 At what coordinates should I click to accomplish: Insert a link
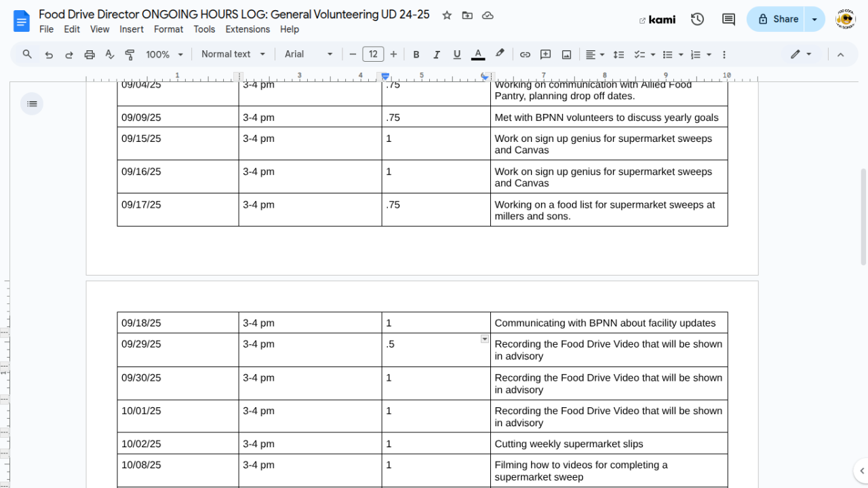click(525, 54)
